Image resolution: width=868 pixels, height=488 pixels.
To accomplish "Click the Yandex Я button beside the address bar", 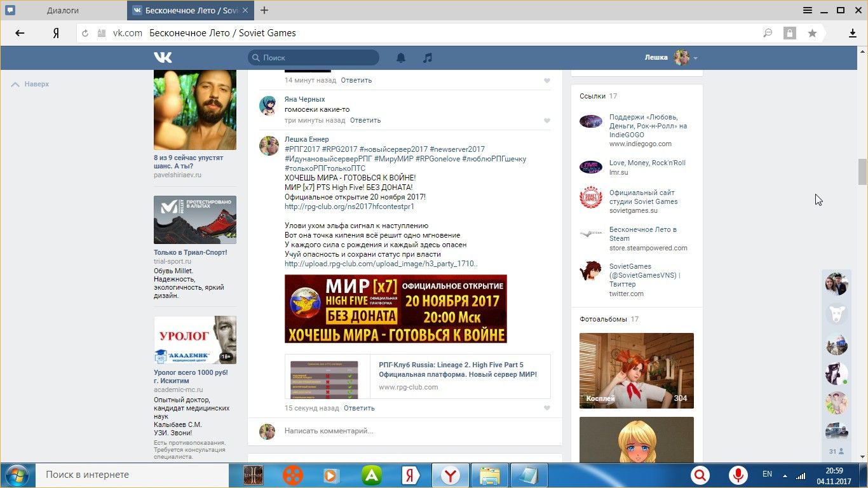I will coord(56,33).
